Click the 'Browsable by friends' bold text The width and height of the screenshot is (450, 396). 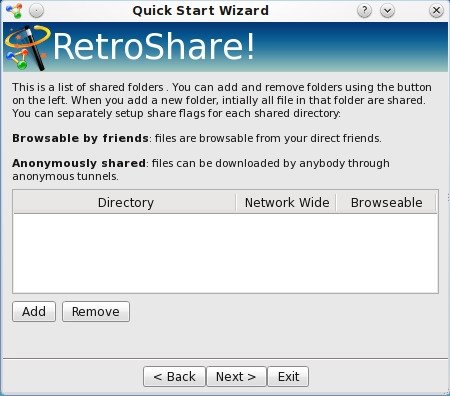pos(80,138)
